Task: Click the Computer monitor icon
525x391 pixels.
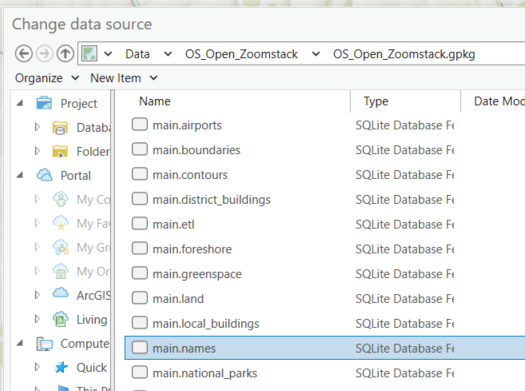Action: (x=45, y=344)
